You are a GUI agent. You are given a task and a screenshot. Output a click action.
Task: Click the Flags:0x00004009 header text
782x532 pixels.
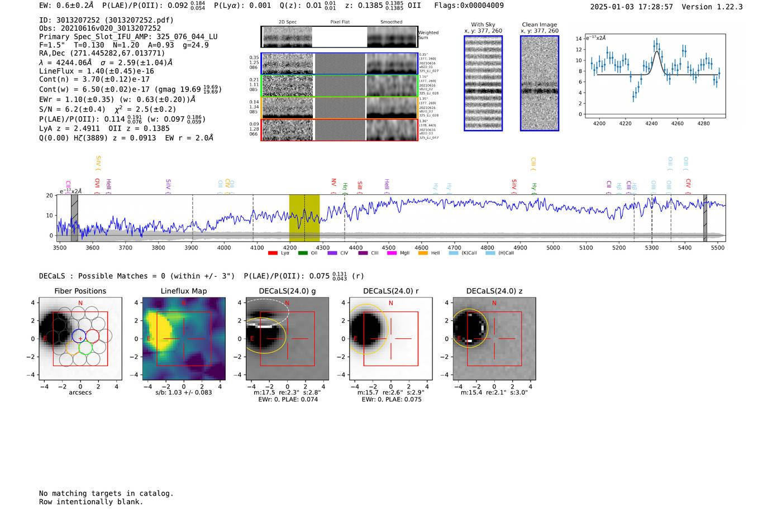coord(469,6)
